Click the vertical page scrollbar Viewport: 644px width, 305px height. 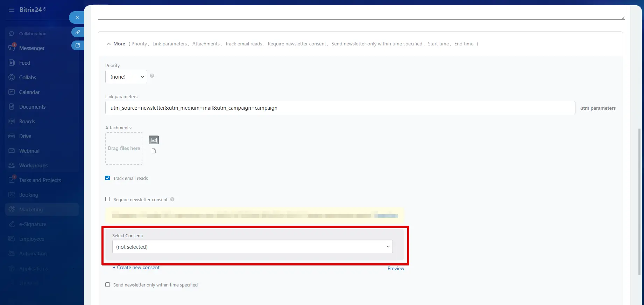click(639, 202)
